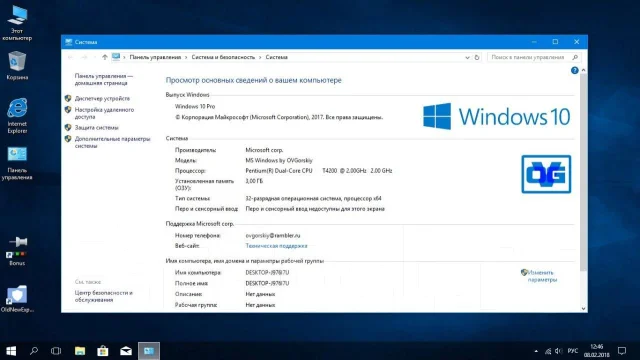
Task: Select DESKTOP name beside Полное имя
Action: [267, 283]
